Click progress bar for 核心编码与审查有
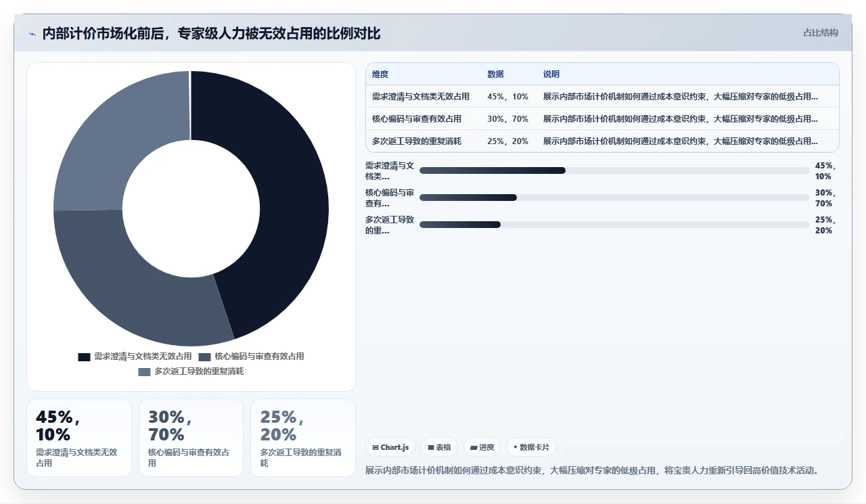 (x=614, y=198)
